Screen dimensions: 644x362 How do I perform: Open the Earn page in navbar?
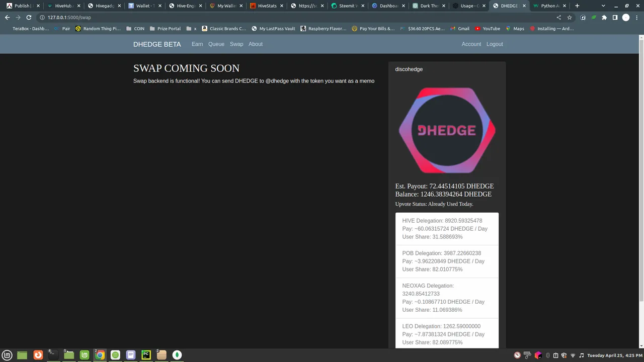pos(197,44)
